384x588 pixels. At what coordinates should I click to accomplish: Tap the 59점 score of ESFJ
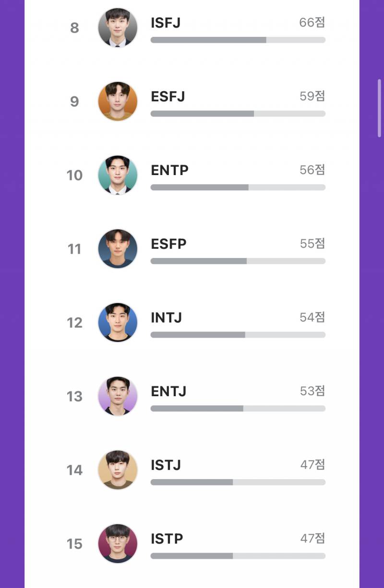point(312,96)
